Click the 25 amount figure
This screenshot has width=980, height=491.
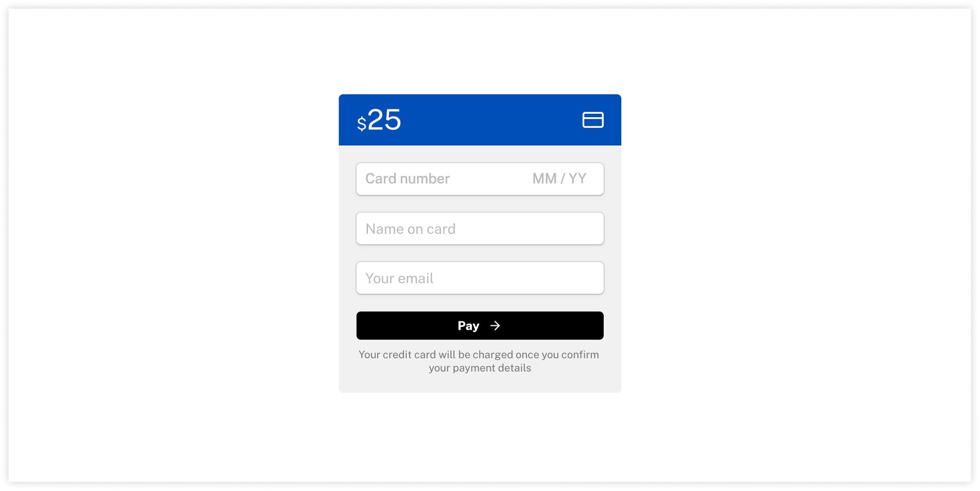point(384,120)
